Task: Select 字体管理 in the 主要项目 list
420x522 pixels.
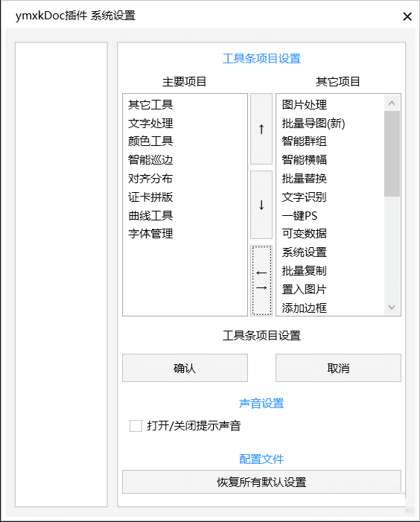Action: click(x=150, y=234)
